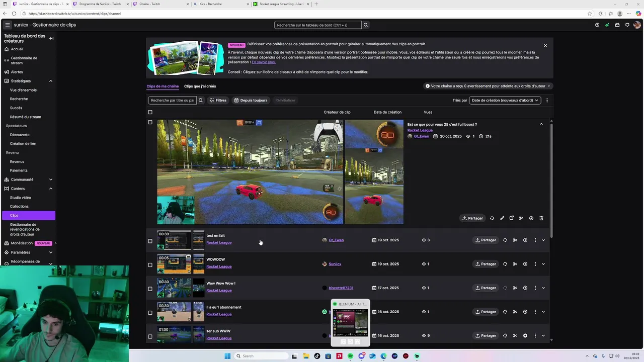This screenshot has width=644, height=362.
Task: Sort by the 'Date de création' column header
Action: (387, 112)
